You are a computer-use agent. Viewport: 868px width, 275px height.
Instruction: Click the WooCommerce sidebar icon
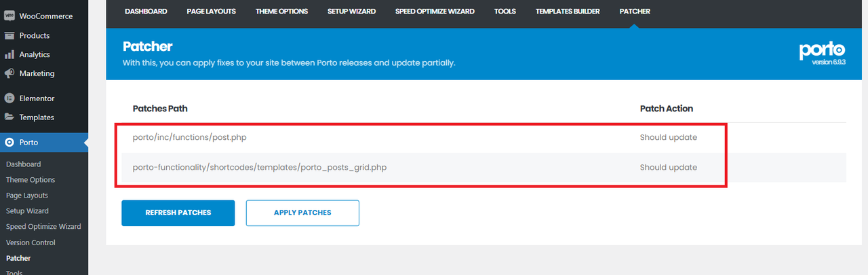pos(9,16)
